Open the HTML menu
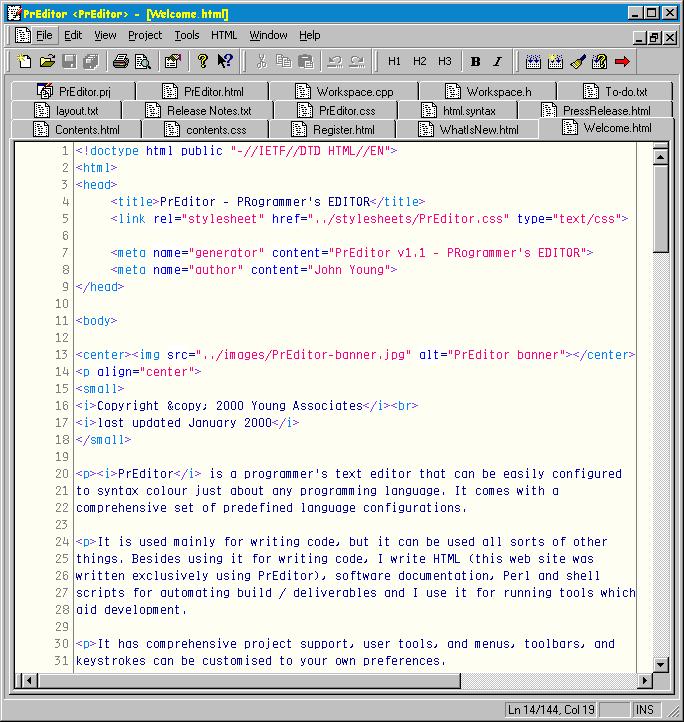Image resolution: width=684 pixels, height=722 pixels. (224, 35)
